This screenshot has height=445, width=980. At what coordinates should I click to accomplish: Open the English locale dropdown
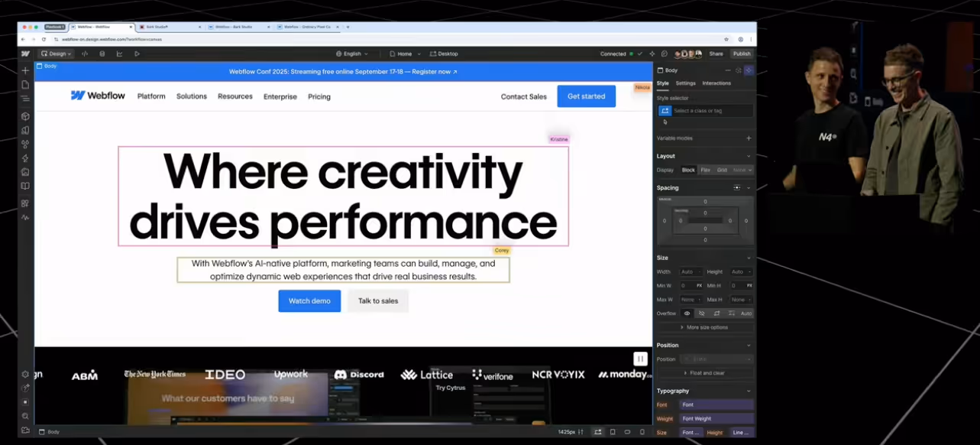tap(351, 54)
